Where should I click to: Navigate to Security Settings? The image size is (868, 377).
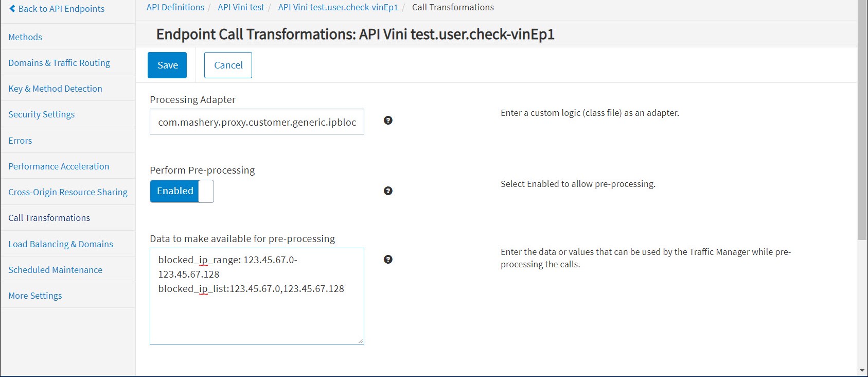[41, 114]
